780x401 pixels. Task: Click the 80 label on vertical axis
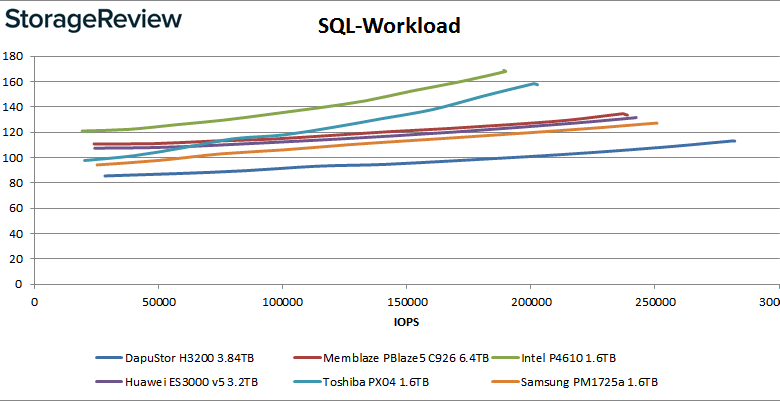click(x=16, y=183)
